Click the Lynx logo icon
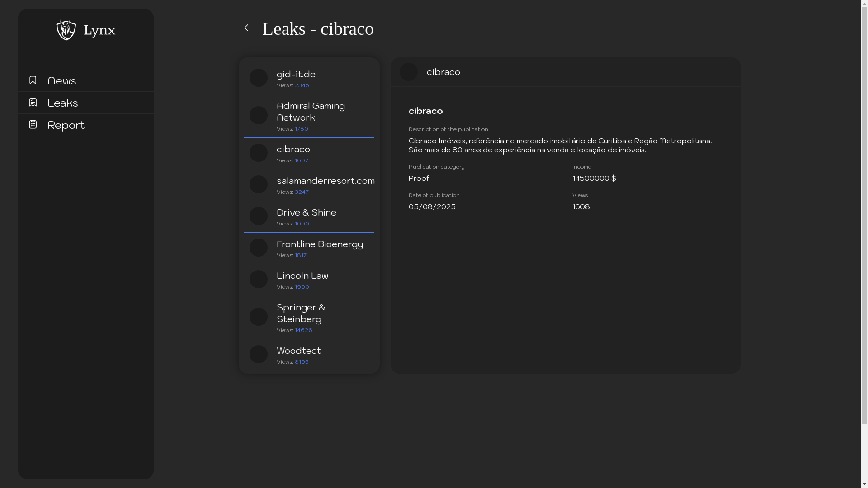The image size is (868, 488). pos(66,30)
